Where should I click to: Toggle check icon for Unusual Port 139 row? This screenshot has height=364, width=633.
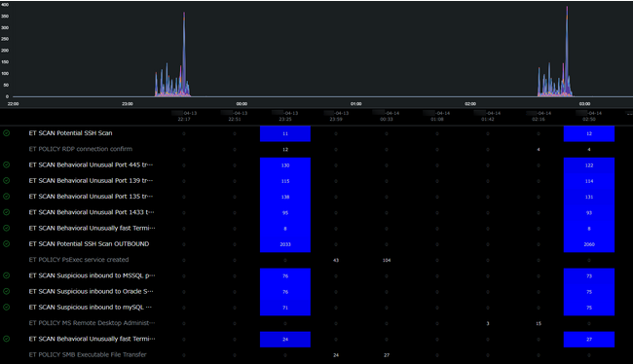7,180
